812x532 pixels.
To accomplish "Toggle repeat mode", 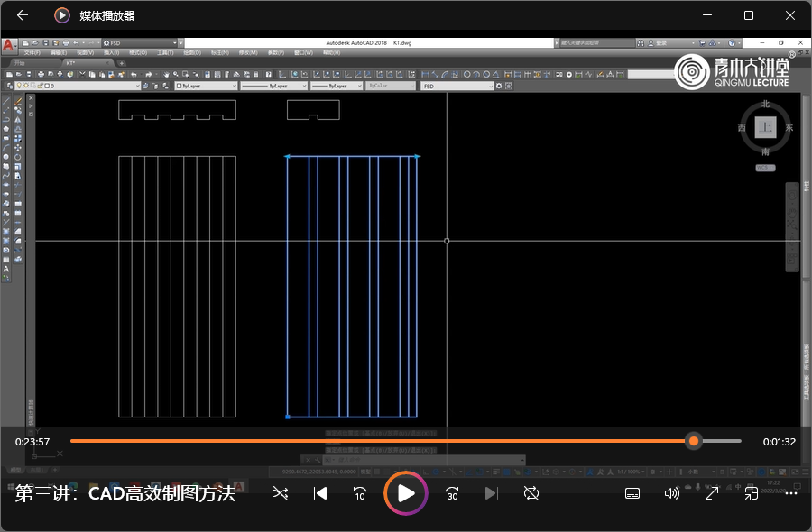I will (531, 493).
